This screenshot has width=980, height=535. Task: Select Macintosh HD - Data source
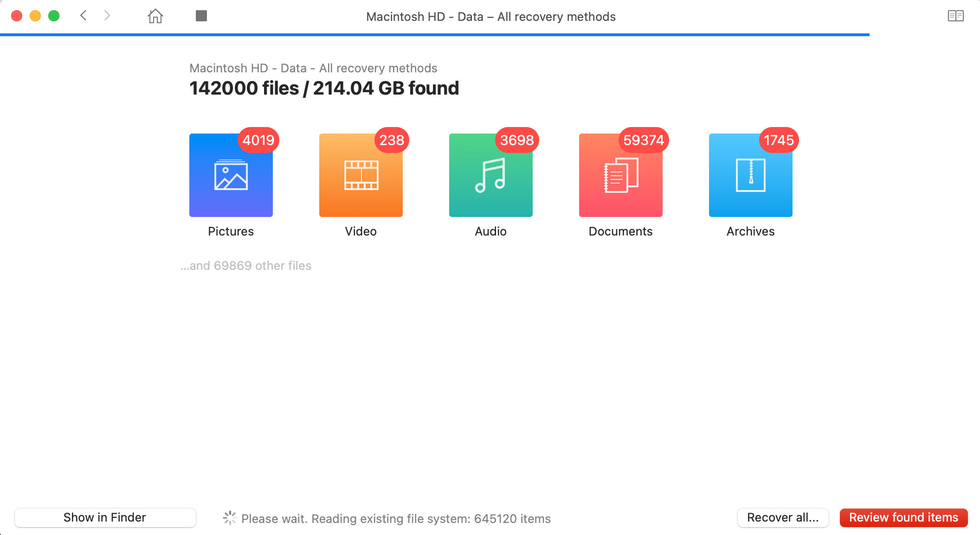pos(314,68)
